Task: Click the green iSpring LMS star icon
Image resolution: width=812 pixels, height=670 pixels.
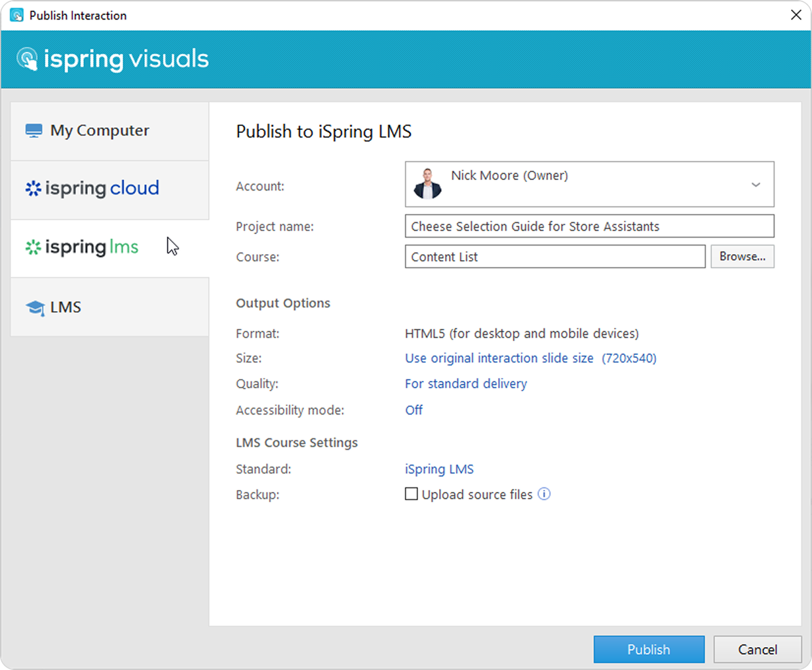Action: (33, 247)
